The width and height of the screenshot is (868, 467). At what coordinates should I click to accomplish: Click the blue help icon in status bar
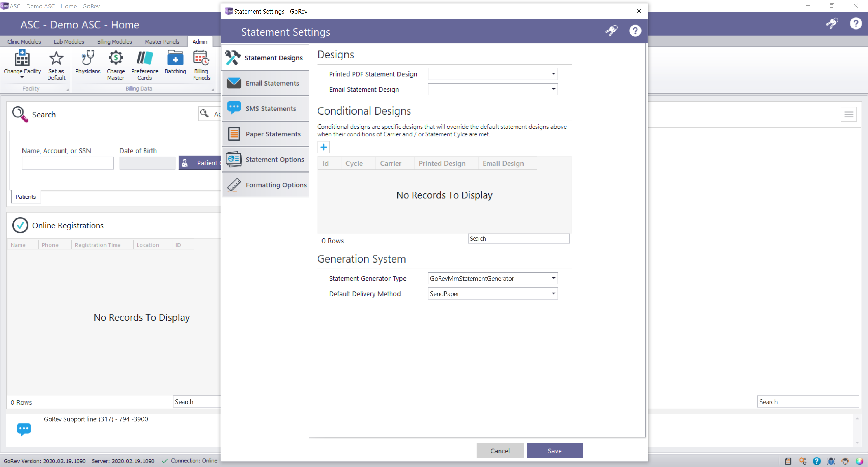(816, 461)
